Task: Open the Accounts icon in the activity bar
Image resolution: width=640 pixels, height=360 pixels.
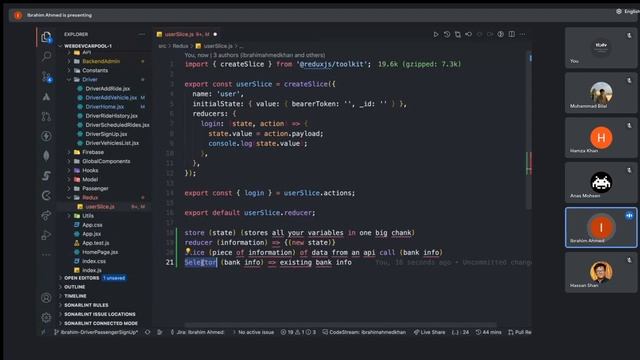Action: click(x=46, y=298)
